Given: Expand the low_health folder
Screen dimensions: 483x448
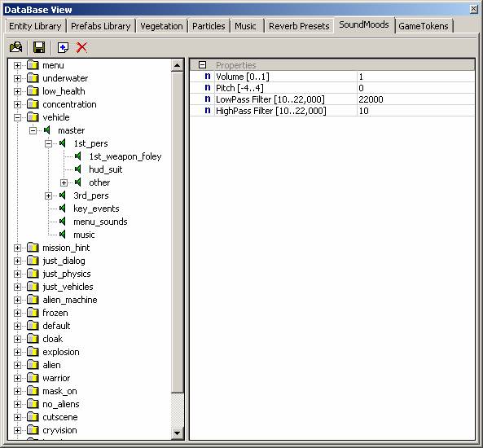Looking at the screenshot, I should pos(18,91).
